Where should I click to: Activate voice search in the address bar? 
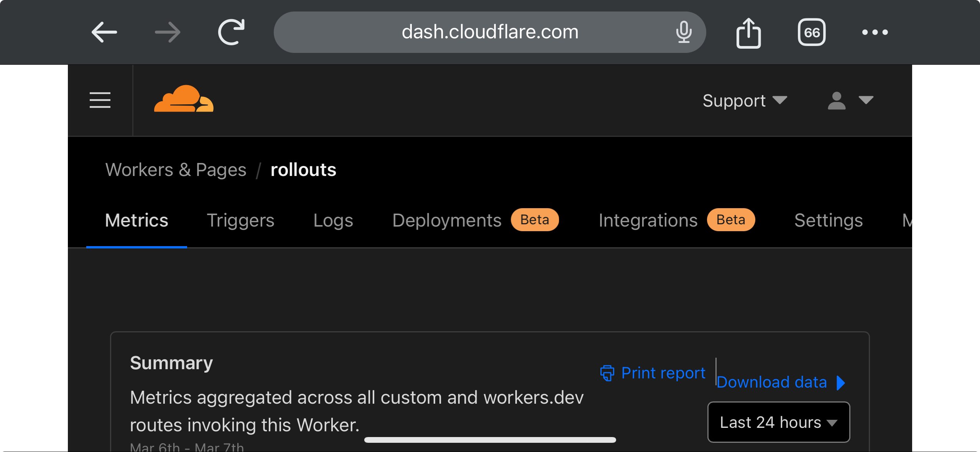pos(684,32)
